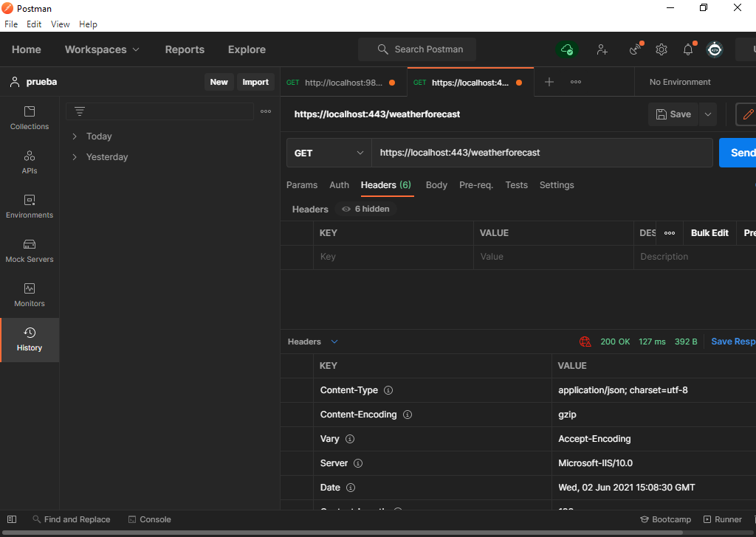Open the Console
The image size is (756, 537).
point(150,519)
